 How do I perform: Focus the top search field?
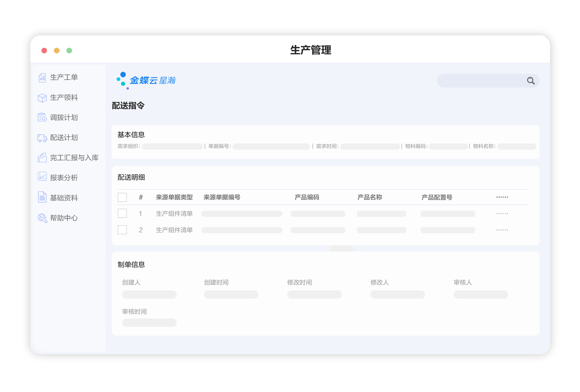[x=488, y=81]
